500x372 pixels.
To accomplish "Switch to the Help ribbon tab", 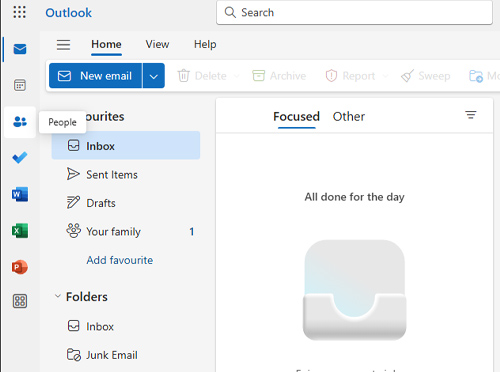I will click(x=205, y=44).
